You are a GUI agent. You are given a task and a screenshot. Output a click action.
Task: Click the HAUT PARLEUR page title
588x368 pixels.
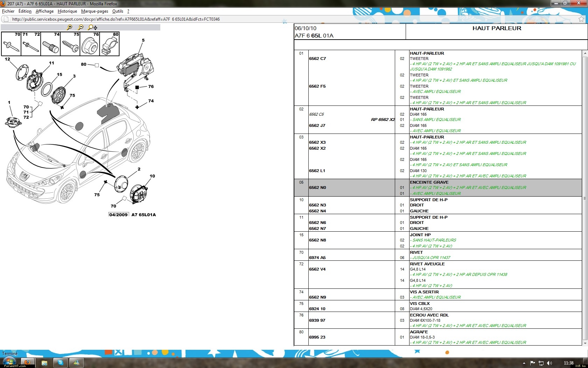click(x=497, y=28)
